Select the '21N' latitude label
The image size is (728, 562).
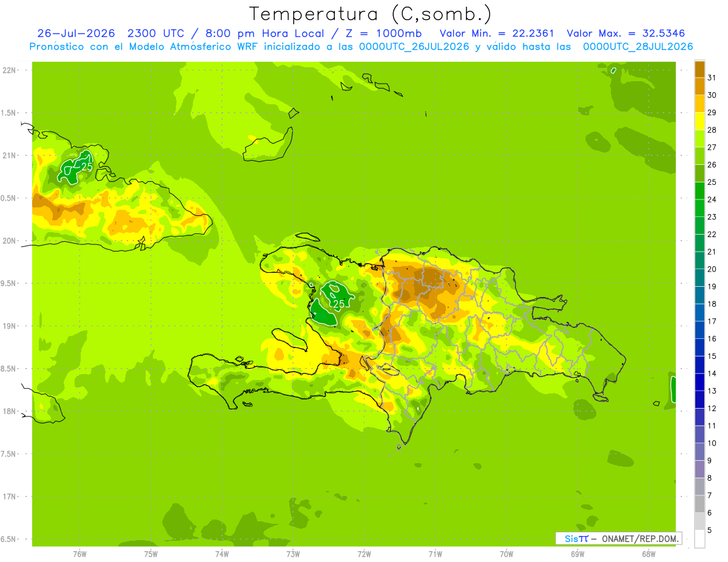click(10, 155)
